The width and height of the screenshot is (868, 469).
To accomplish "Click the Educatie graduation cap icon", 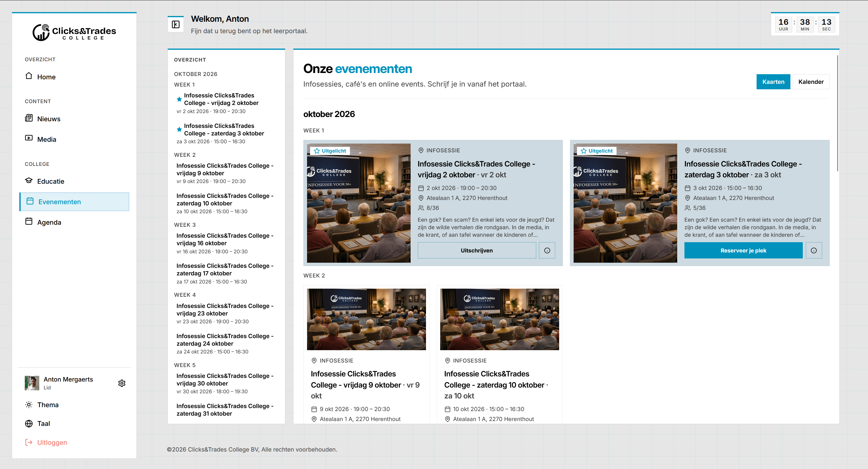I will click(x=29, y=180).
